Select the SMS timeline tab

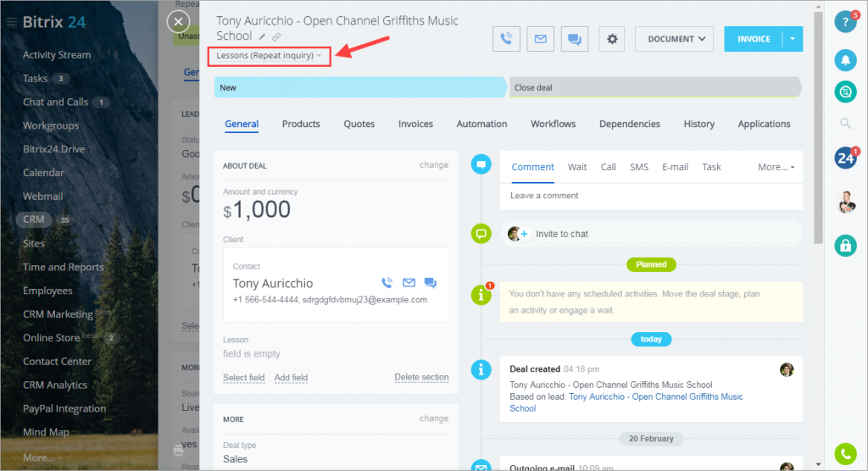(639, 167)
